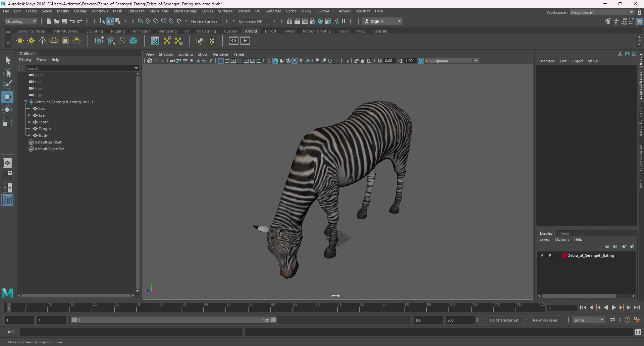Click the MEL command input field
Image resolution: width=644 pixels, height=346 pixels.
click(131, 332)
